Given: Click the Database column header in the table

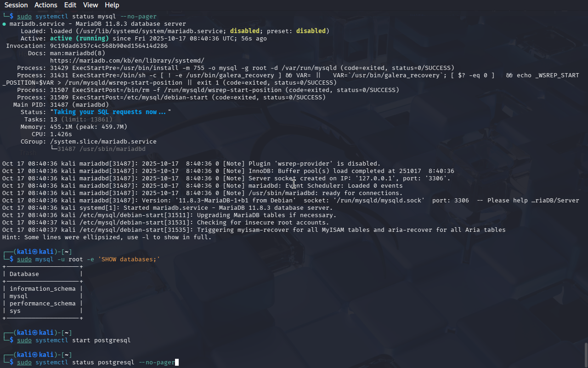Looking at the screenshot, I should pos(24,274).
